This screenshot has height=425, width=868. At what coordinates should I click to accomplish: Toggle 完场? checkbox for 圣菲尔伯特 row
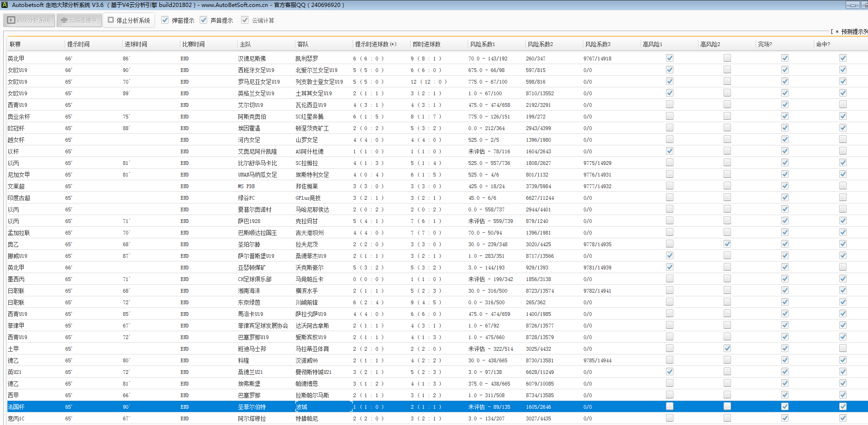(784, 406)
